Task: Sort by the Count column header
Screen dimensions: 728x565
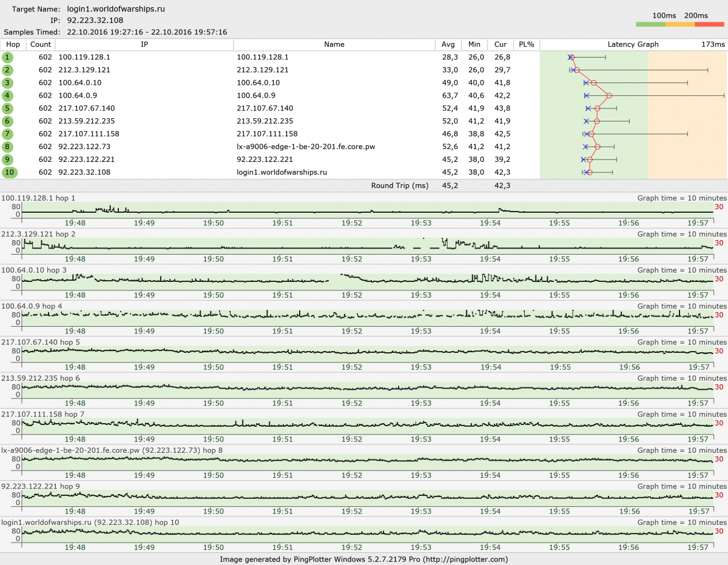Action: tap(41, 44)
